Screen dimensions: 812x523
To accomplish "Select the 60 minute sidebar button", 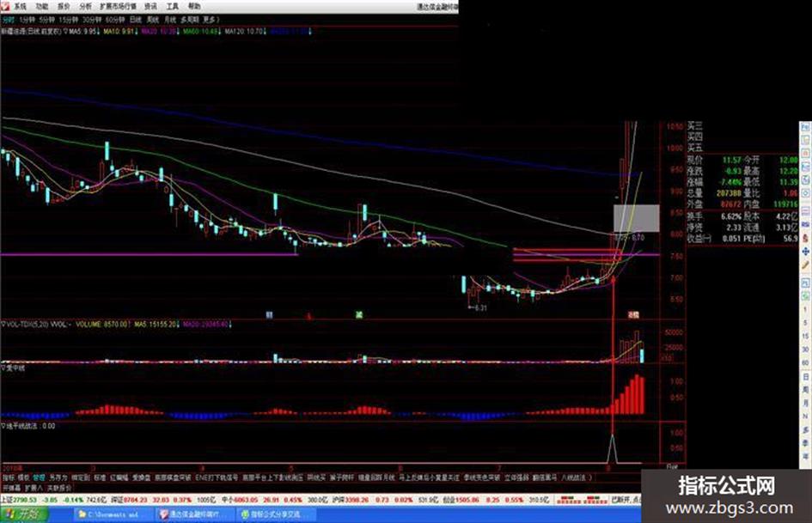I will pyautogui.click(x=805, y=363).
